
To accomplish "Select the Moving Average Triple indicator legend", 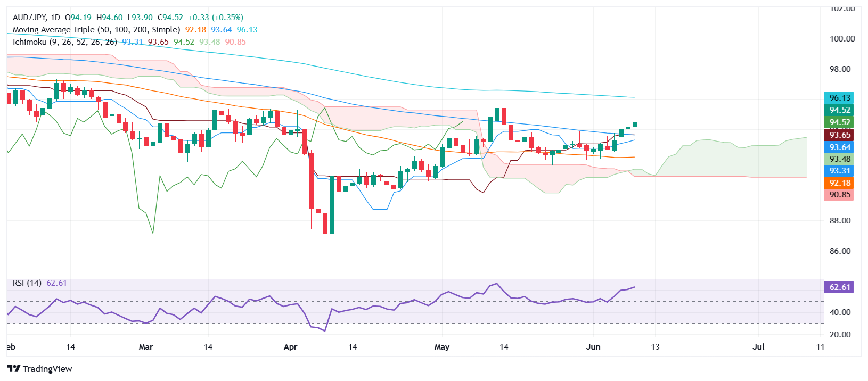I will pyautogui.click(x=96, y=30).
